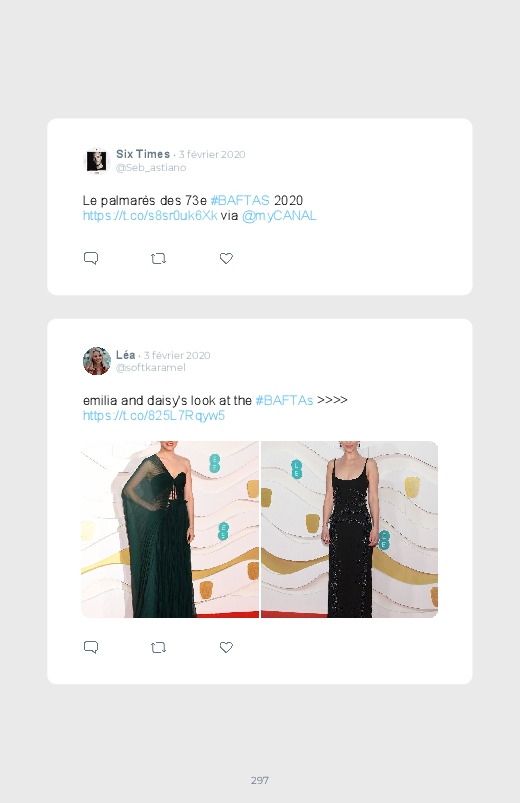Open the #BAFTAs hashtag in Léa's tweet

(284, 400)
